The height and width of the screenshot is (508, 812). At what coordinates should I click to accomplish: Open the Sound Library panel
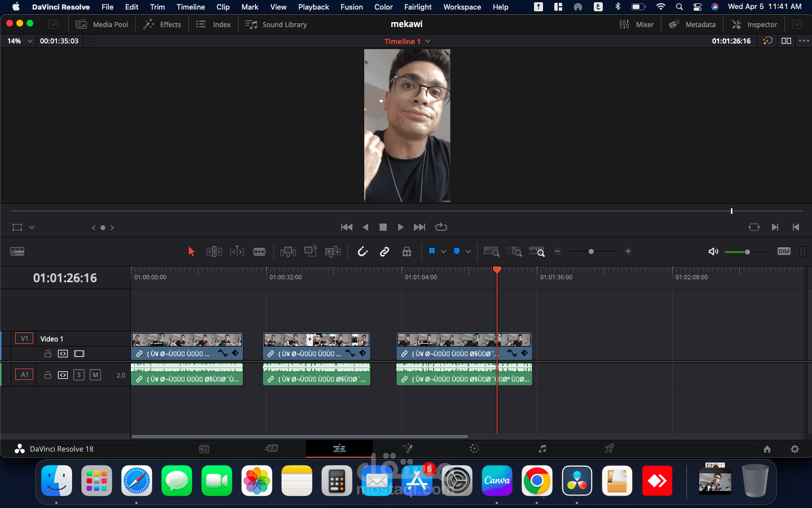276,24
